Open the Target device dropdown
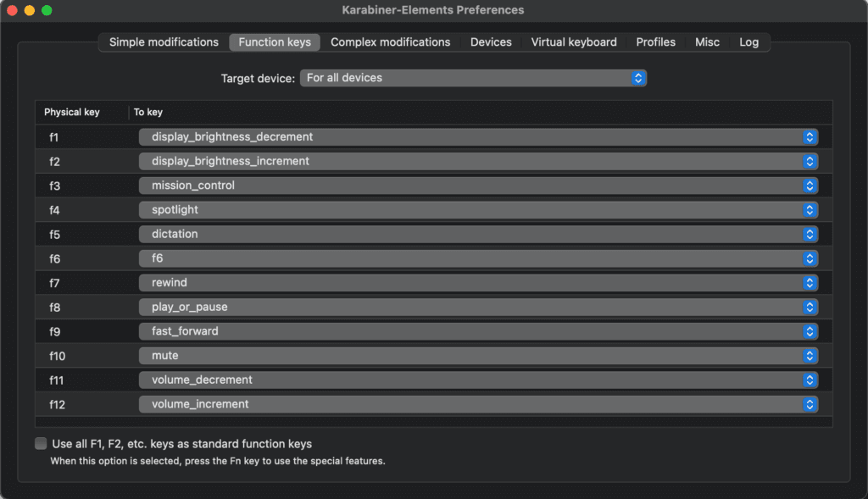The width and height of the screenshot is (868, 499). tap(473, 78)
